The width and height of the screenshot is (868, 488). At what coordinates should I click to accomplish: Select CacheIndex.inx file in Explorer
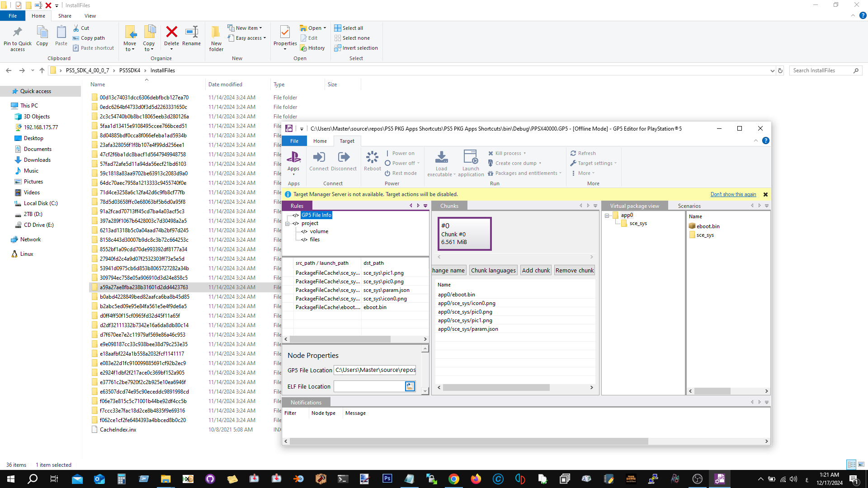(x=118, y=430)
